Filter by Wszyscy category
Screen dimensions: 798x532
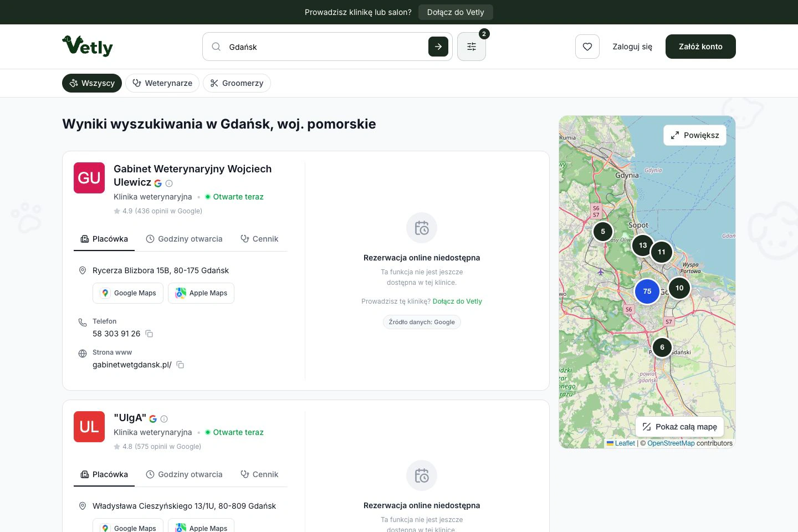pos(92,83)
